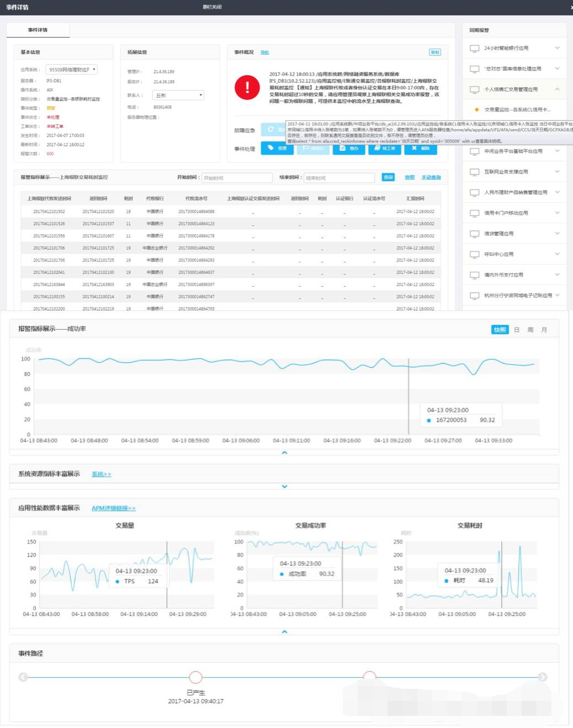
Task: Collapse the 成功率 chart panel chevron
Action: [285, 452]
